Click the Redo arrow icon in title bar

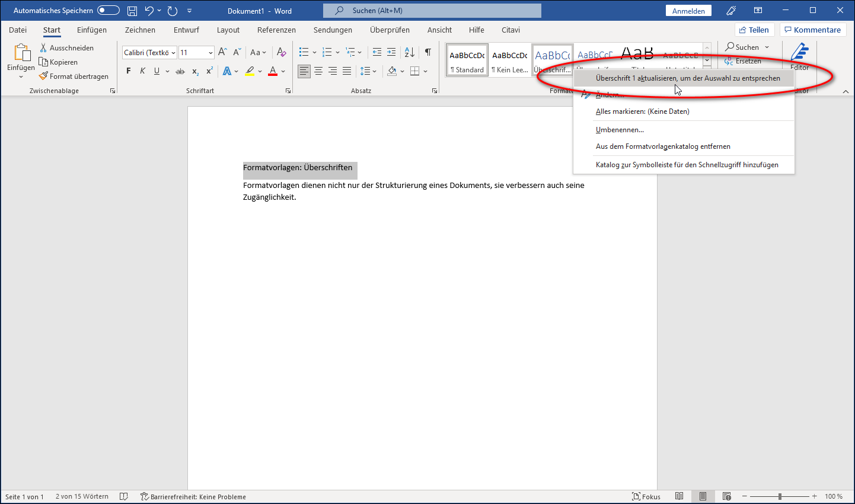tap(173, 11)
